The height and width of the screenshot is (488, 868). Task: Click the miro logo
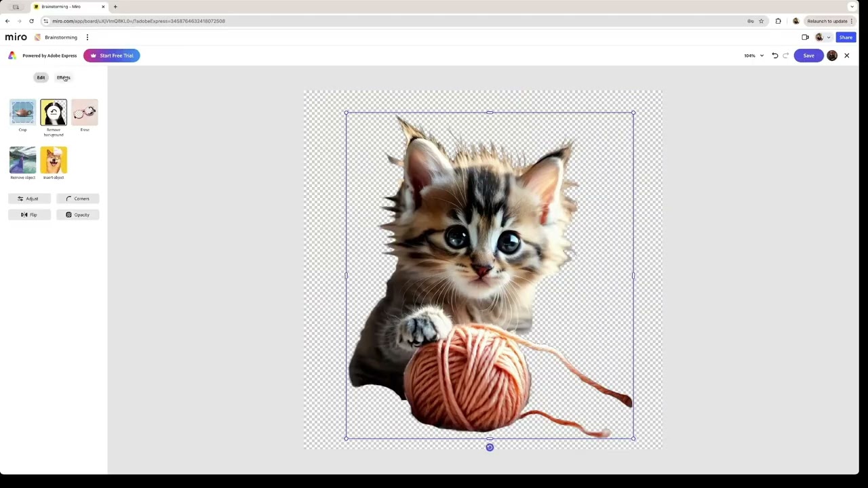point(16,37)
